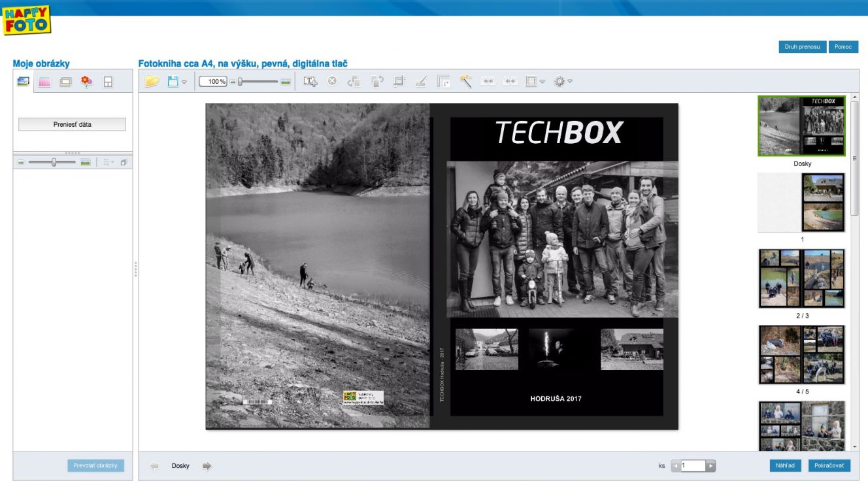Click the rotate-right toolbar icon

pos(376,82)
